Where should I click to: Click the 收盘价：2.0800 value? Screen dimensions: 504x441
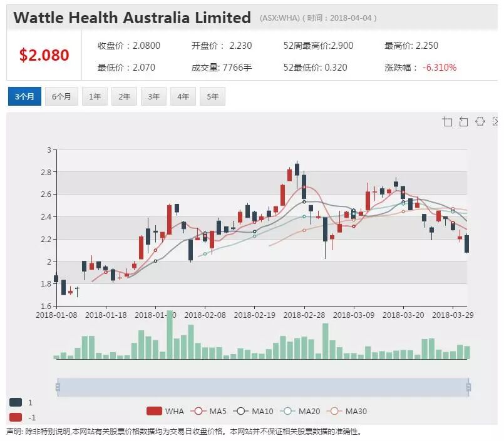point(129,46)
